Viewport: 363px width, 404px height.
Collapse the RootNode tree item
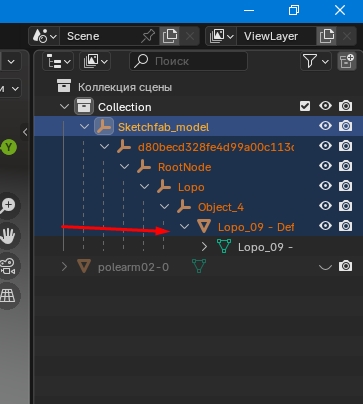124,167
